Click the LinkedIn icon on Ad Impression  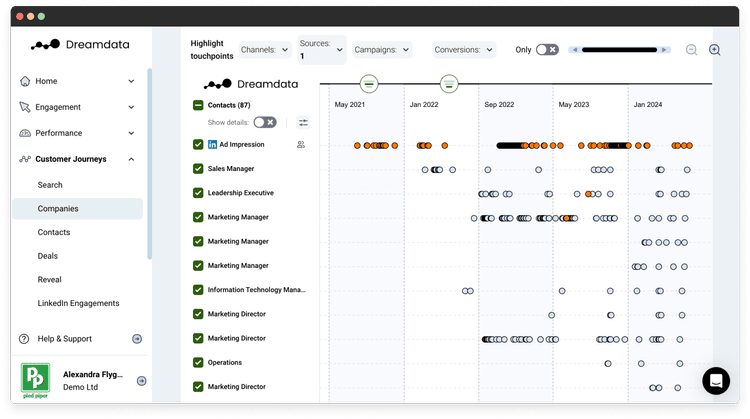tap(212, 144)
